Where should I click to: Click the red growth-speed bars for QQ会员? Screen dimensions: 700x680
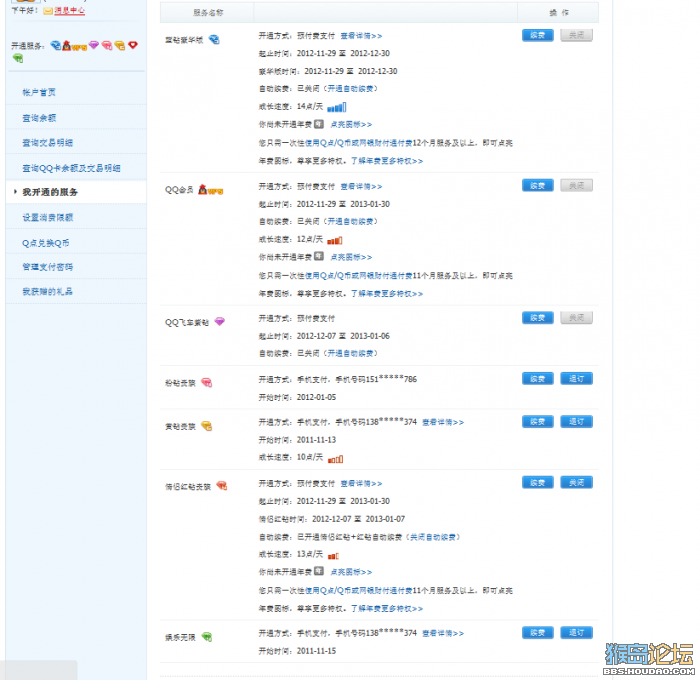pos(335,240)
